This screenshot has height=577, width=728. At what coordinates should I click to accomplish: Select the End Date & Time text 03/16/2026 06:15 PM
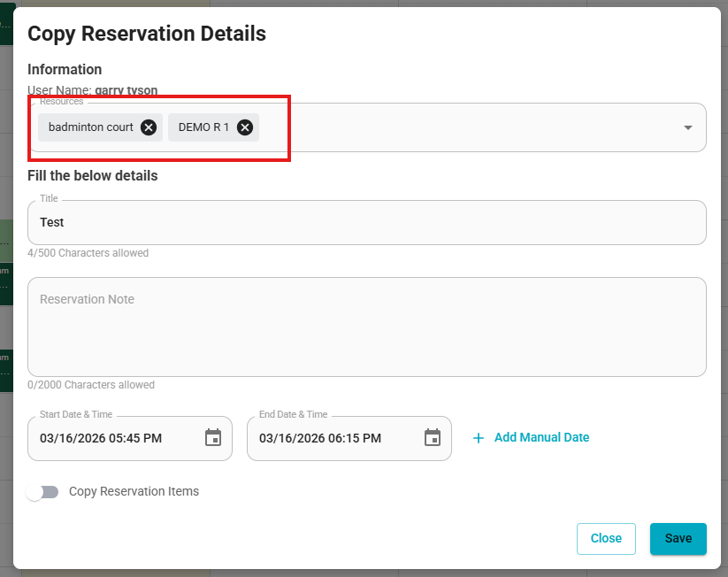coord(320,438)
